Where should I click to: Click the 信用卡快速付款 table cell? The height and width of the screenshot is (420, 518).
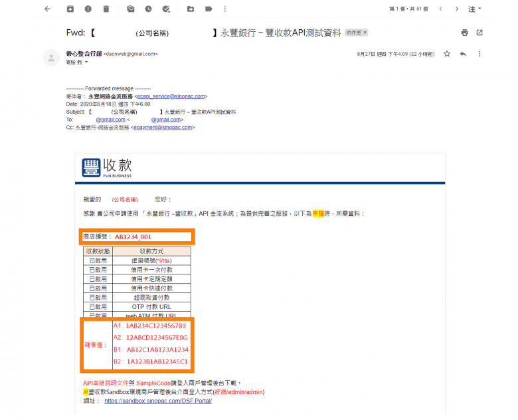[x=151, y=288]
